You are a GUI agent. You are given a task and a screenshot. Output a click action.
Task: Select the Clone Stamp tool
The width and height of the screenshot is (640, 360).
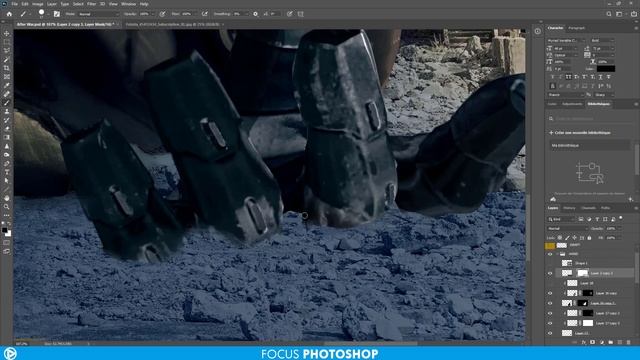tap(7, 111)
